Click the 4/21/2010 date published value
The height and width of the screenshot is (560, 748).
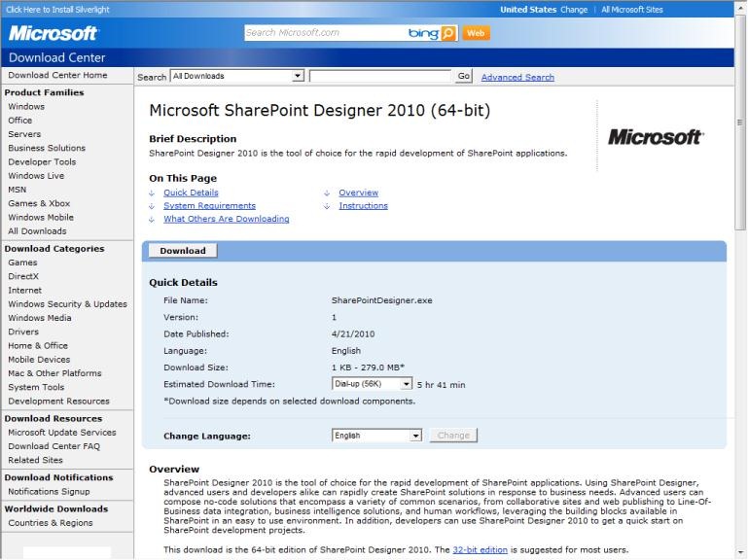(353, 333)
